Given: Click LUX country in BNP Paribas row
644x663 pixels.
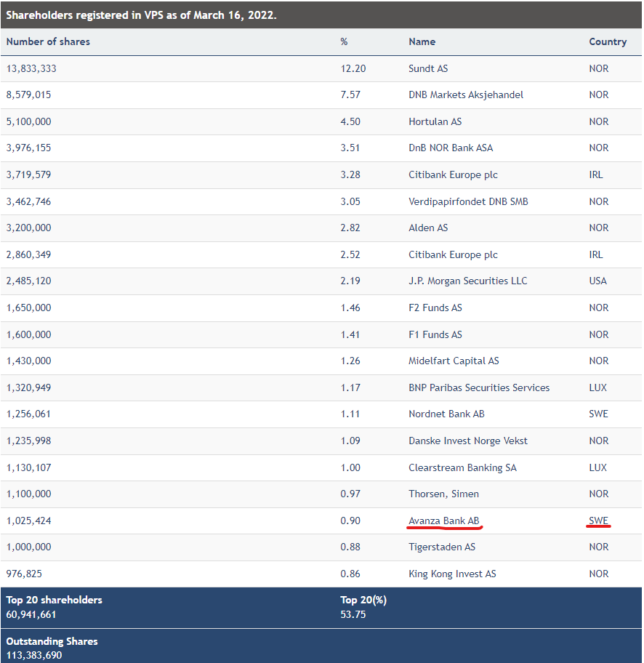Looking at the screenshot, I should [597, 387].
